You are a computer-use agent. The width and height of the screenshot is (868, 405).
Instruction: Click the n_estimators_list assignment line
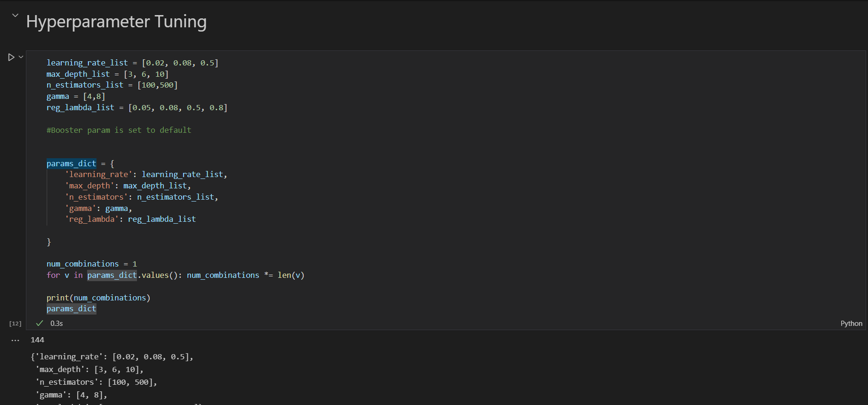pyautogui.click(x=112, y=85)
